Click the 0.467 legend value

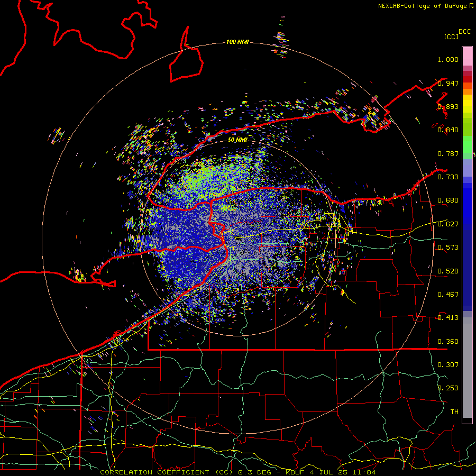[x=448, y=294]
